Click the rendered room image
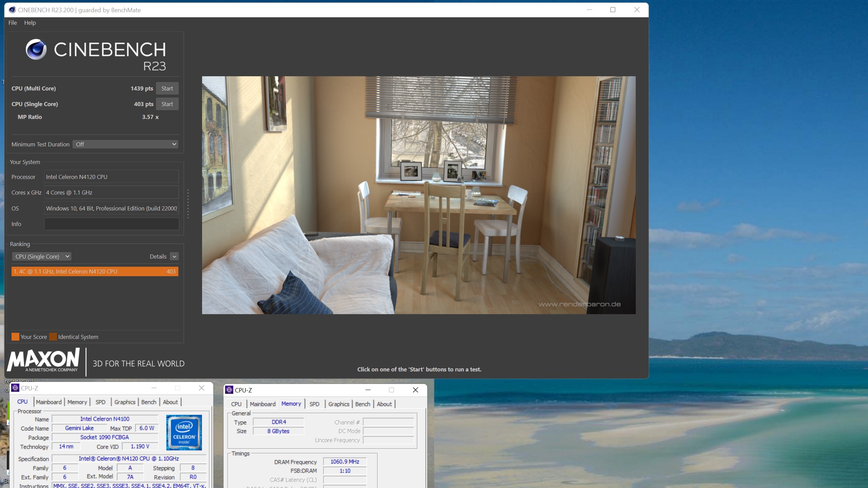868x488 pixels. [x=419, y=195]
